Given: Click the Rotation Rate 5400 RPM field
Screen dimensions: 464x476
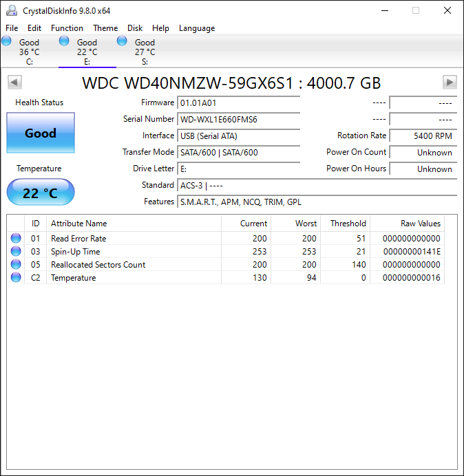Looking at the screenshot, I should 423,136.
